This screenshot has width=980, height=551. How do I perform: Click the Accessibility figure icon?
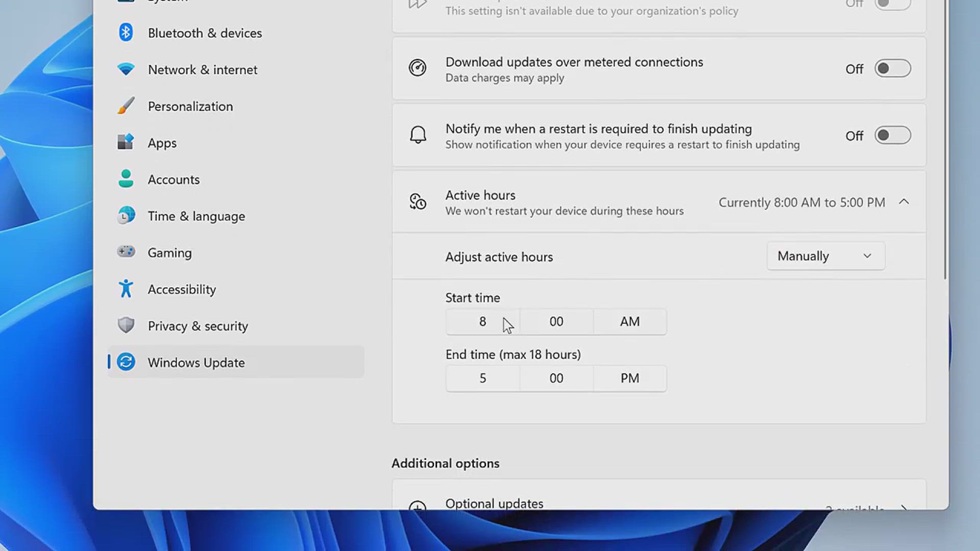click(126, 289)
